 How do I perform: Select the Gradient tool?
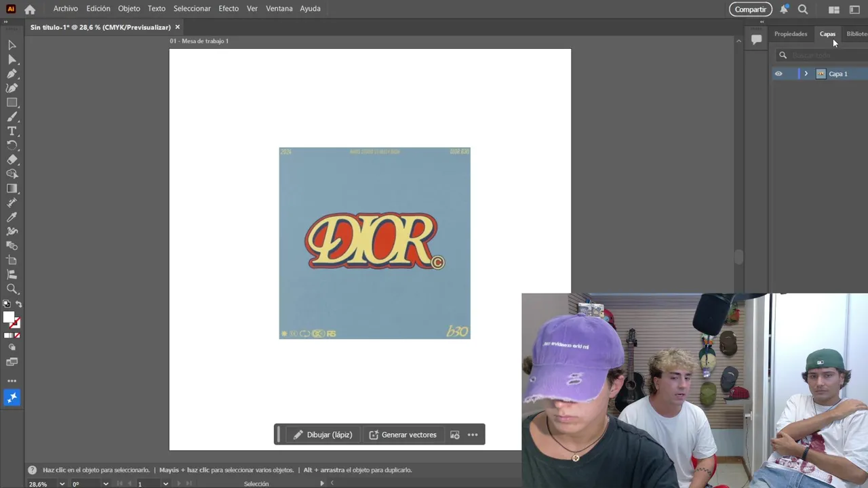pyautogui.click(x=12, y=188)
